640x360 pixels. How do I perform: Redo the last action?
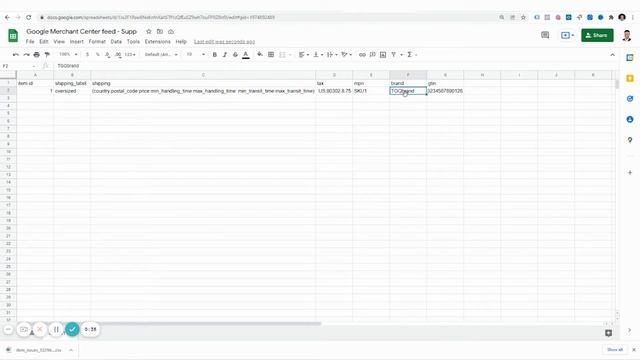(26, 55)
